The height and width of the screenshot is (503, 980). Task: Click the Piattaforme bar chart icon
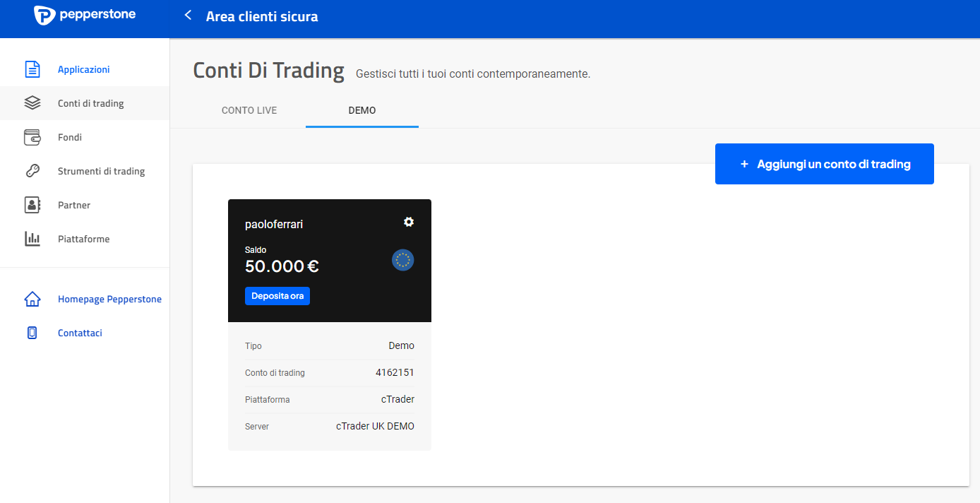[32, 239]
